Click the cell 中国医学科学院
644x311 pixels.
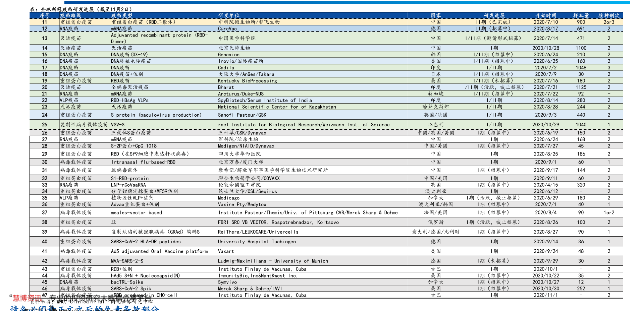[237, 38]
